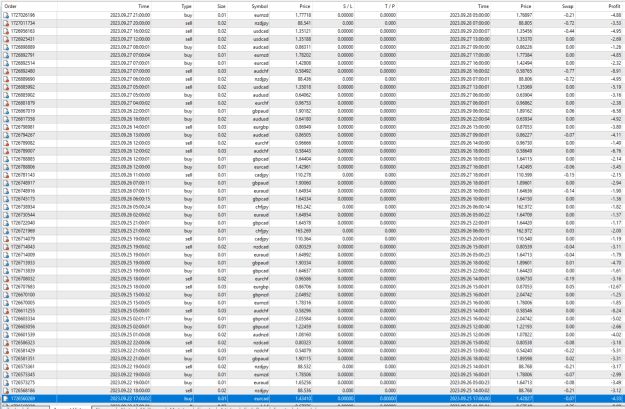Click the close time 2023.09.29 06:00:02
Viewport: 625px width, 409px height.
click(x=470, y=111)
